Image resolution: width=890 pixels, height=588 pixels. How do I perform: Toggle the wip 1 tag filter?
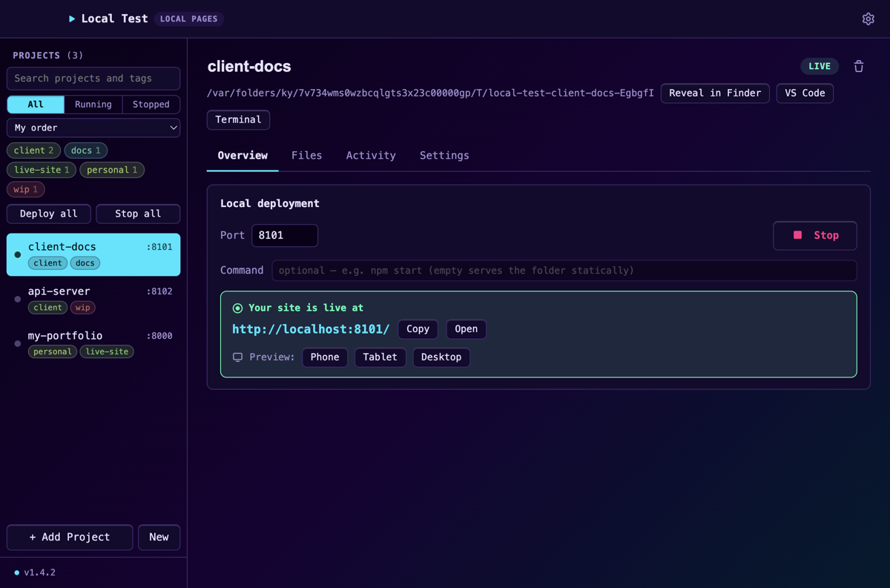pyautogui.click(x=26, y=189)
